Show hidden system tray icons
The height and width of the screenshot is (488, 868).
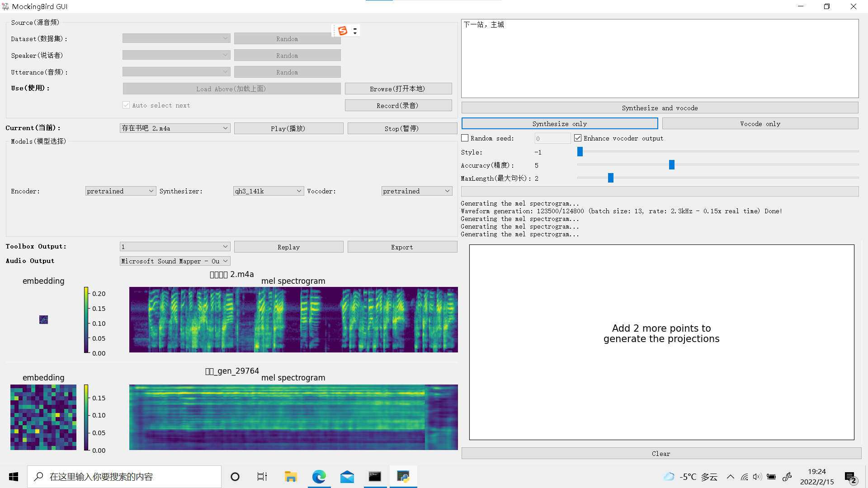click(731, 477)
